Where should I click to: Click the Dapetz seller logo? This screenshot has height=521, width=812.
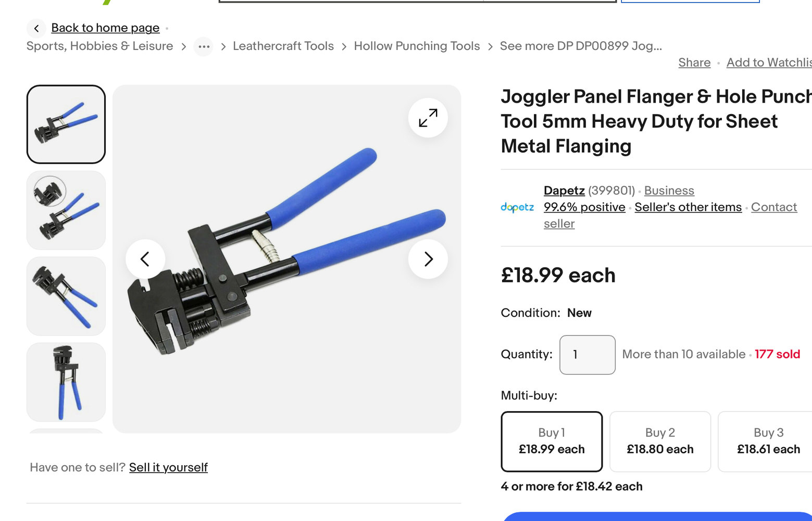pyautogui.click(x=517, y=207)
